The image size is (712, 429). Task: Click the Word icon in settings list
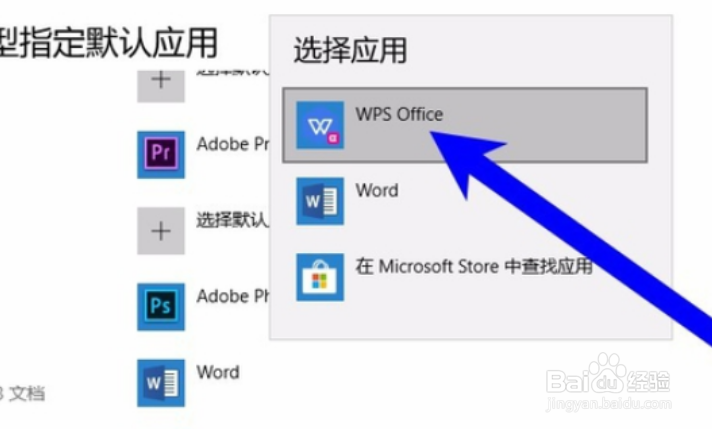click(161, 383)
